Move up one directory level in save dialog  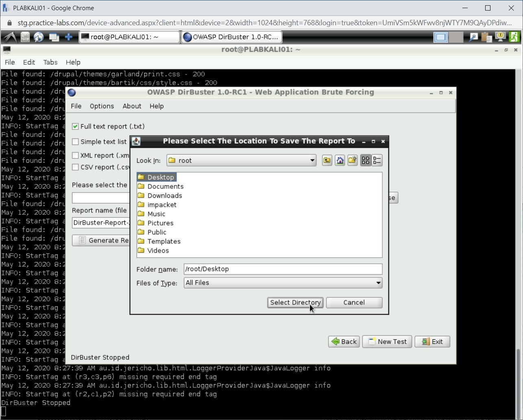click(x=327, y=160)
